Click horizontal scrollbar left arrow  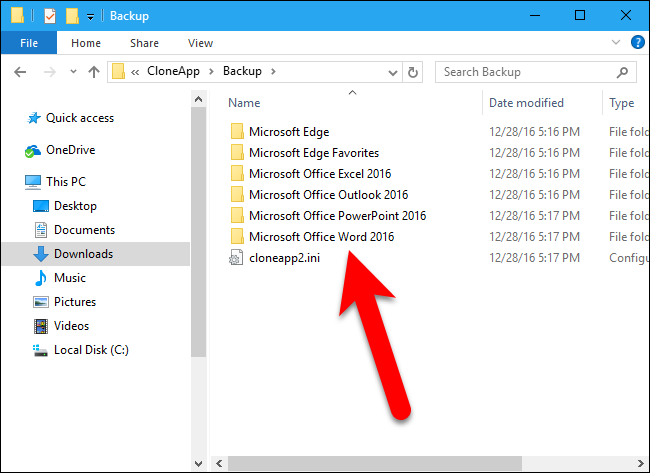(x=219, y=463)
